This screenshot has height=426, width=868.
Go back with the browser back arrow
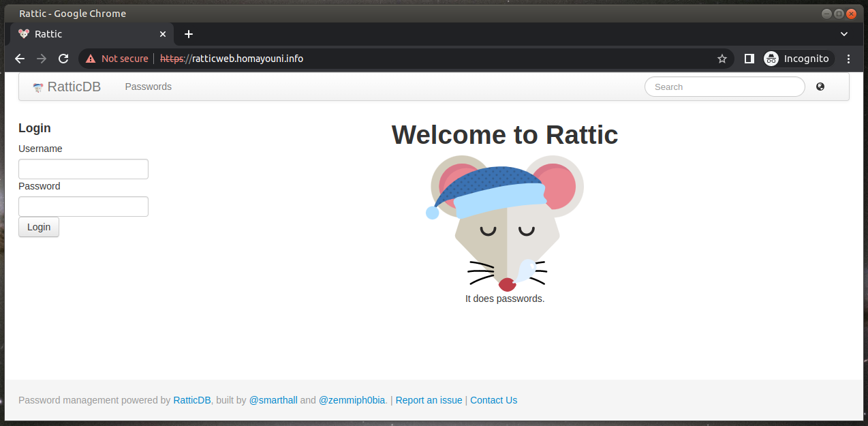(20, 59)
